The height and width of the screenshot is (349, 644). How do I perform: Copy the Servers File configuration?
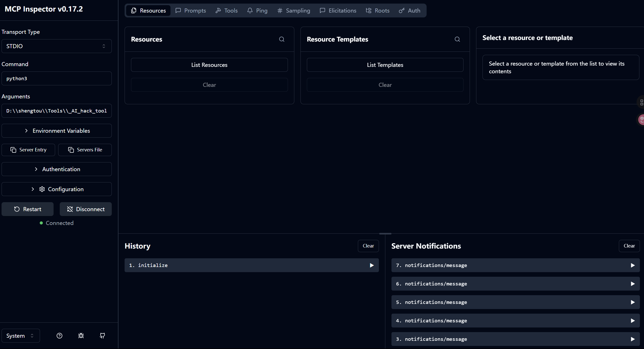(x=85, y=150)
